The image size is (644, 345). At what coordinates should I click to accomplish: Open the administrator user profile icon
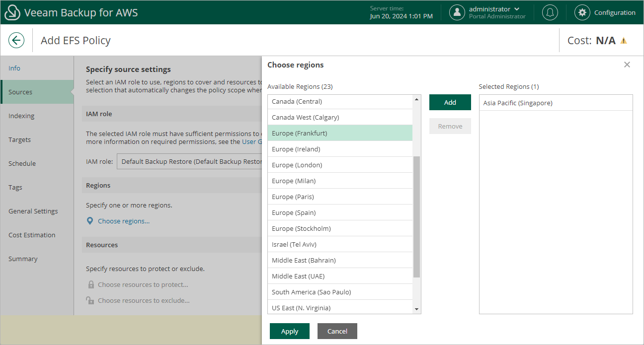point(457,12)
